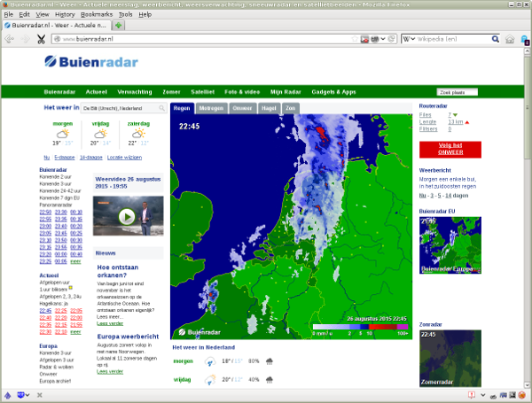
Task: Open the Locatie wijzigen link
Action: pyautogui.click(x=124, y=158)
